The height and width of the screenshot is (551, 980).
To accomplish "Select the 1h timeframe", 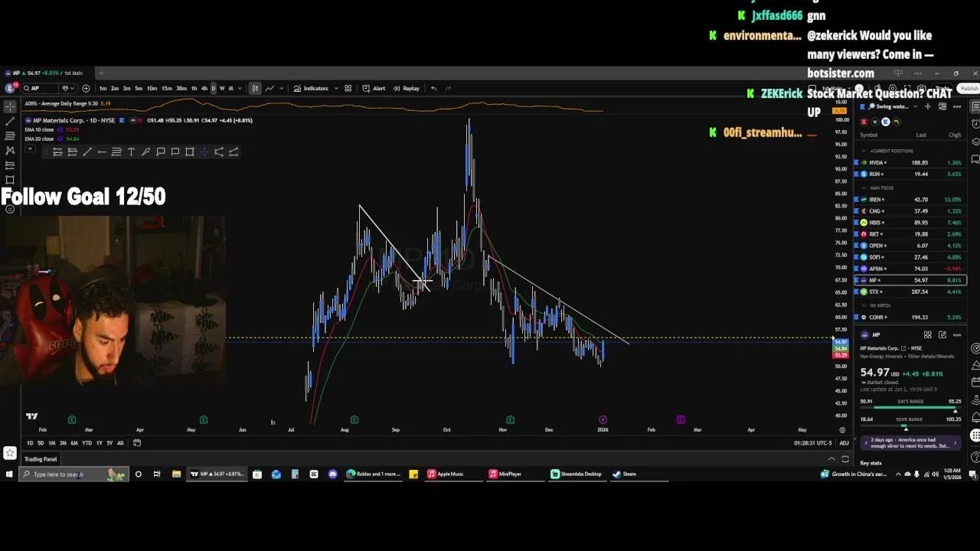I will tap(194, 88).
